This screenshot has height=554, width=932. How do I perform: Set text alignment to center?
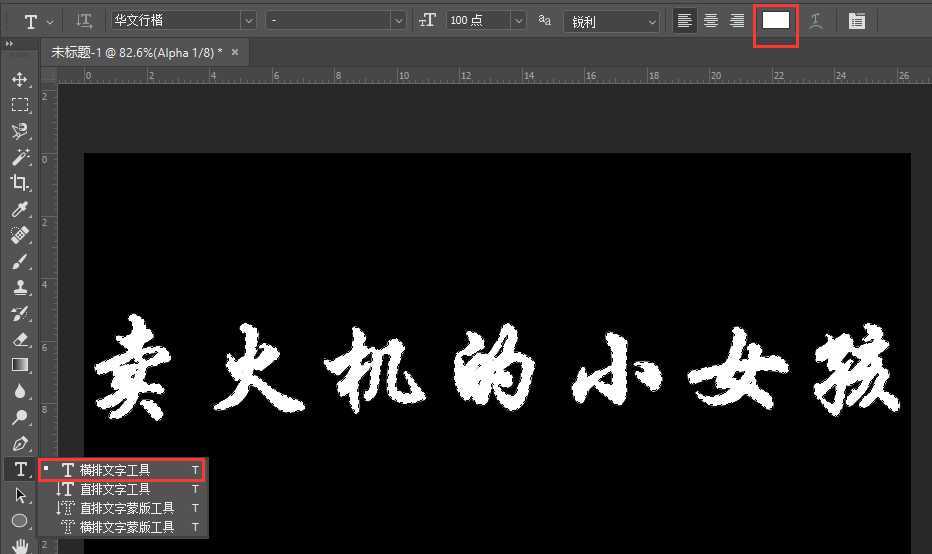point(711,21)
